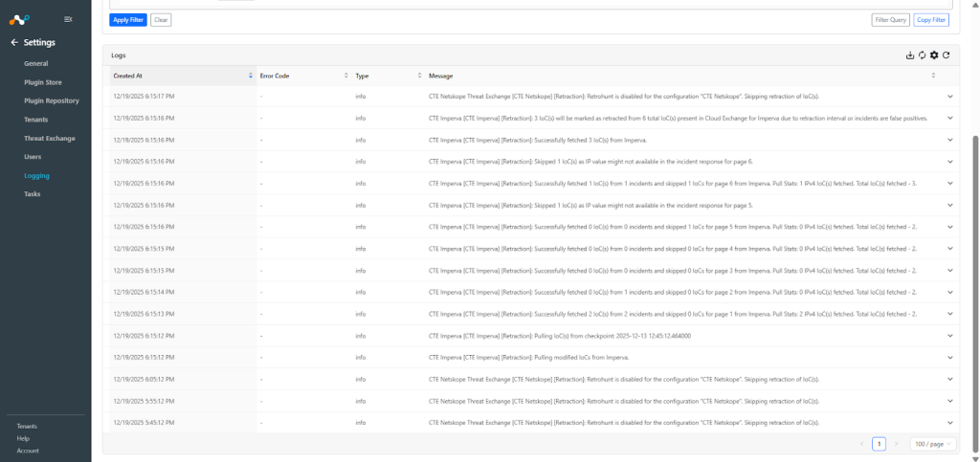The width and height of the screenshot is (980, 462).
Task: Expand the 'Skipped 1 IoC(s)' page 5 row
Action: pos(950,205)
